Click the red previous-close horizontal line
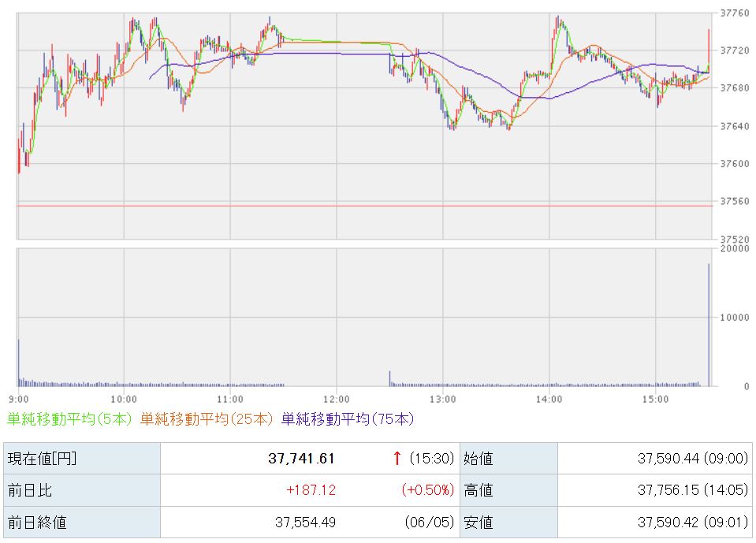756x543 pixels. click(364, 206)
